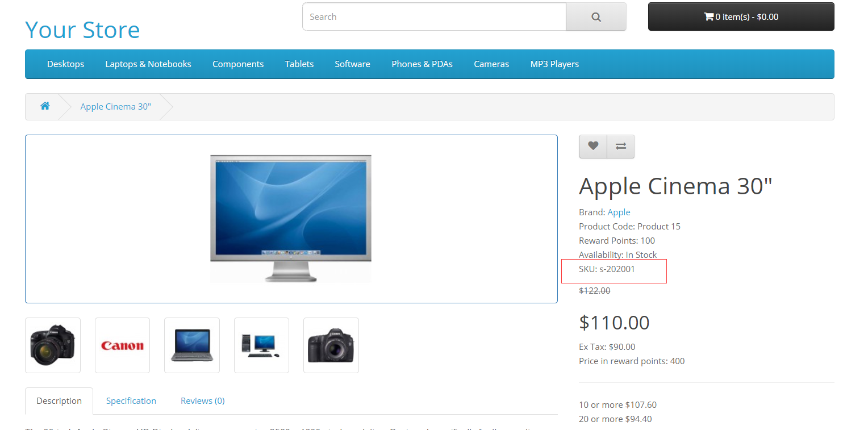Click the compare product arrows icon
The width and height of the screenshot is (868, 430).
tap(621, 147)
